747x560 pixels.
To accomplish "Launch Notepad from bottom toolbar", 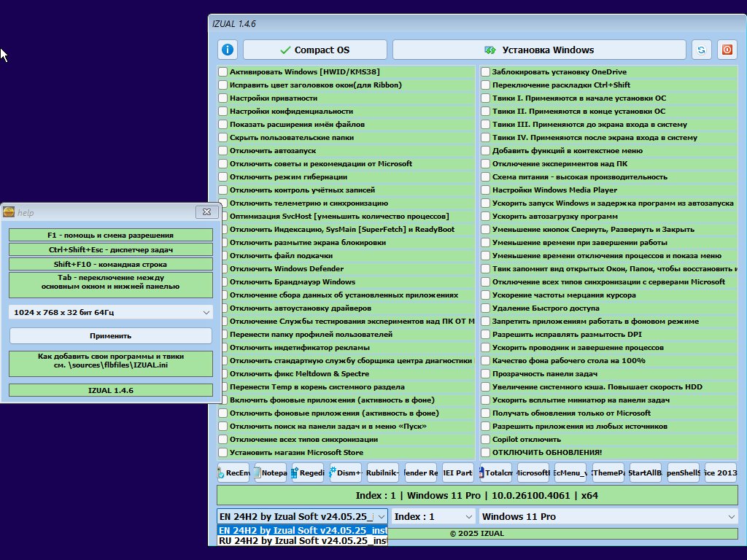I will tap(271, 472).
